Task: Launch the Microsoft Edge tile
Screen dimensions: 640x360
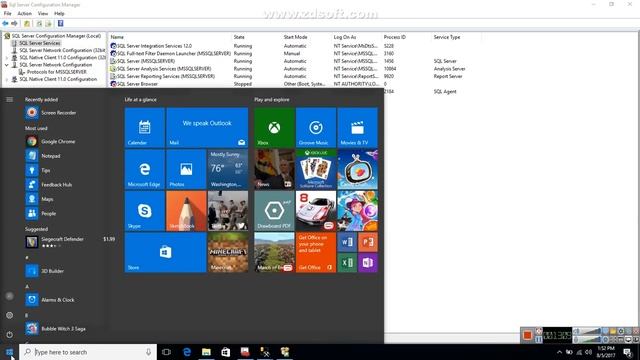Action: [x=144, y=169]
